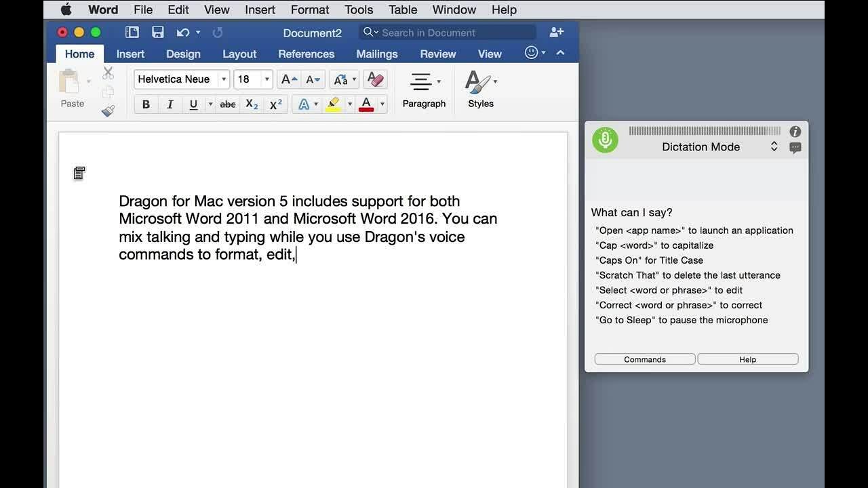Click the Save floppy disk icon
This screenshot has width=868, height=488.
(158, 33)
